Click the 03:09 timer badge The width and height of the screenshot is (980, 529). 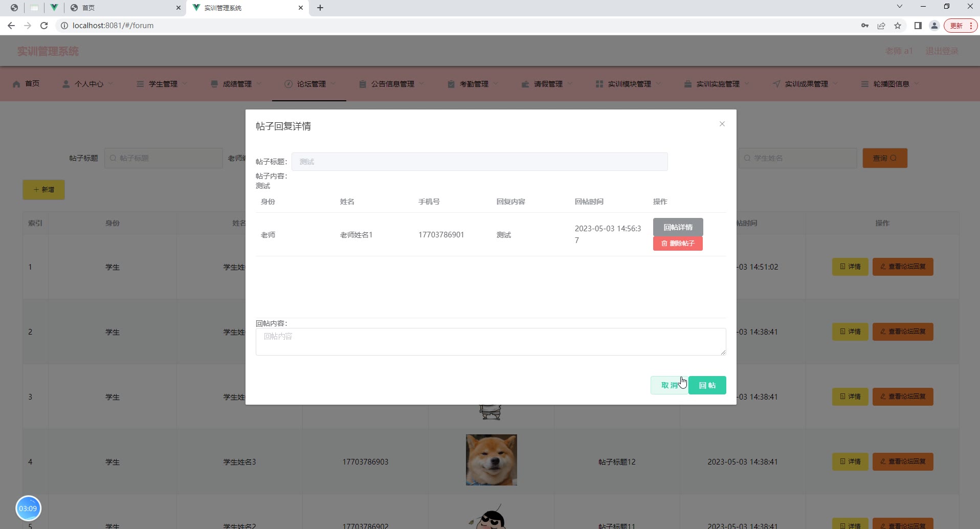coord(28,509)
